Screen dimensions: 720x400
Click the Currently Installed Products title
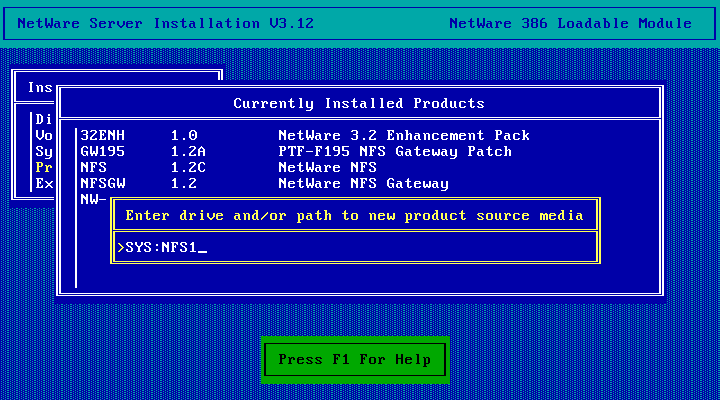[x=359, y=103]
